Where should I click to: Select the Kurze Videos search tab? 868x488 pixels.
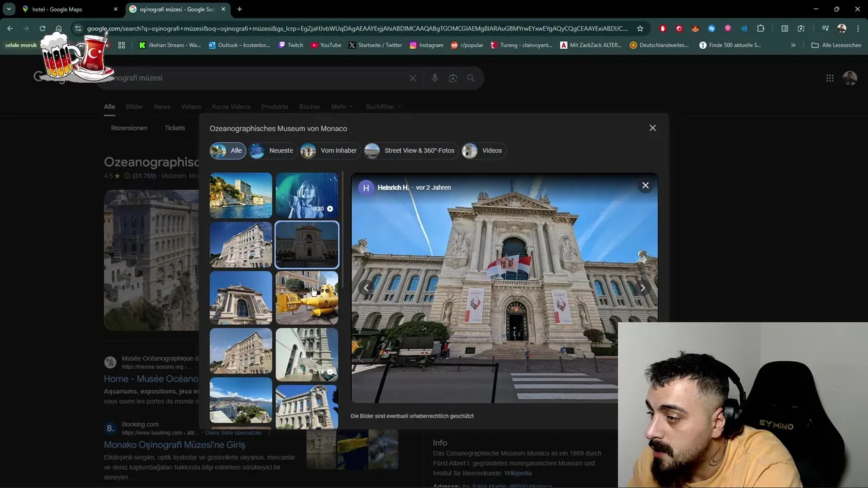tap(231, 106)
